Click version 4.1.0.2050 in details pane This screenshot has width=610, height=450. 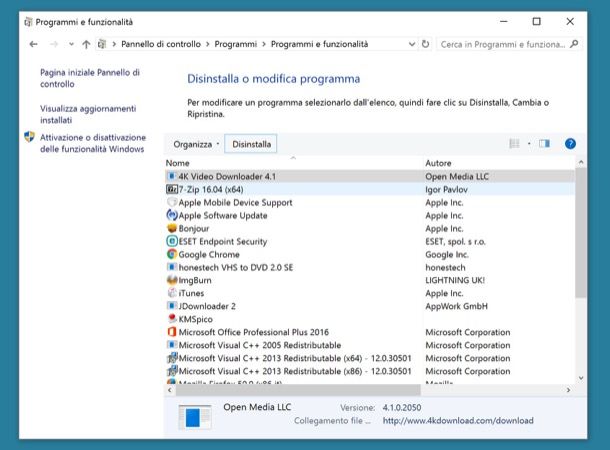tap(401, 407)
